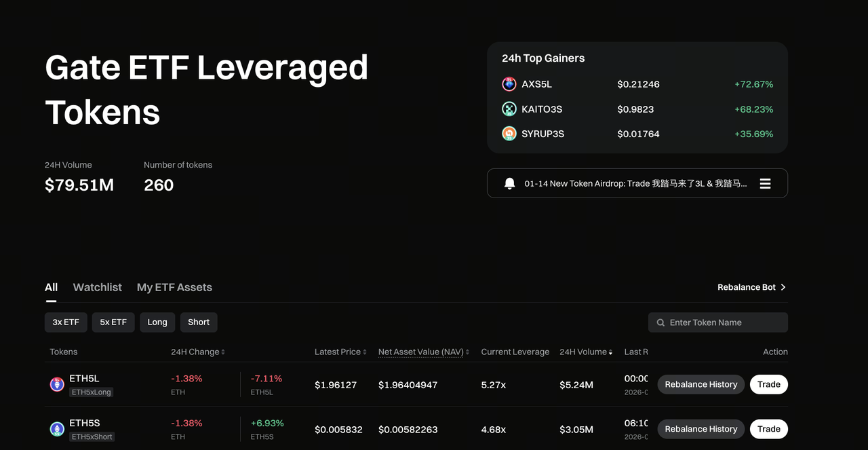
Task: Click the $1.96404947 NAV value
Action: (x=408, y=385)
